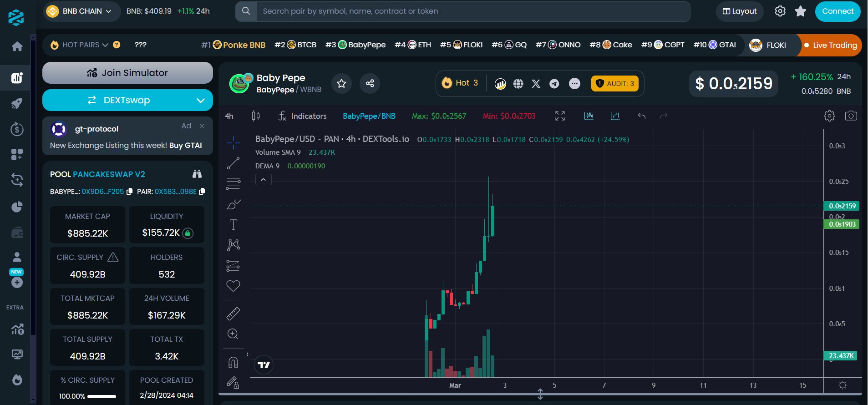Image resolution: width=868 pixels, height=405 pixels.
Task: Open hot pair #8 Cake
Action: click(611, 45)
